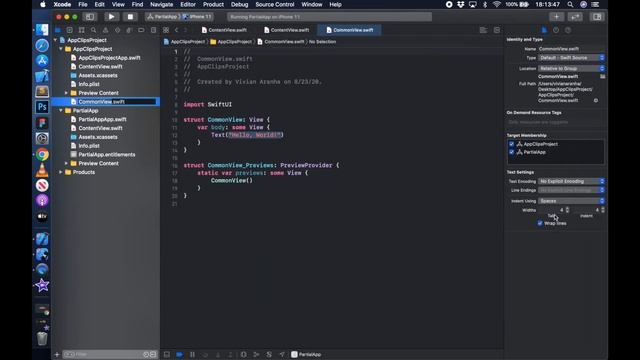Open the Quick Help inspector icon
Screen dimensions: 640x360
[568, 30]
